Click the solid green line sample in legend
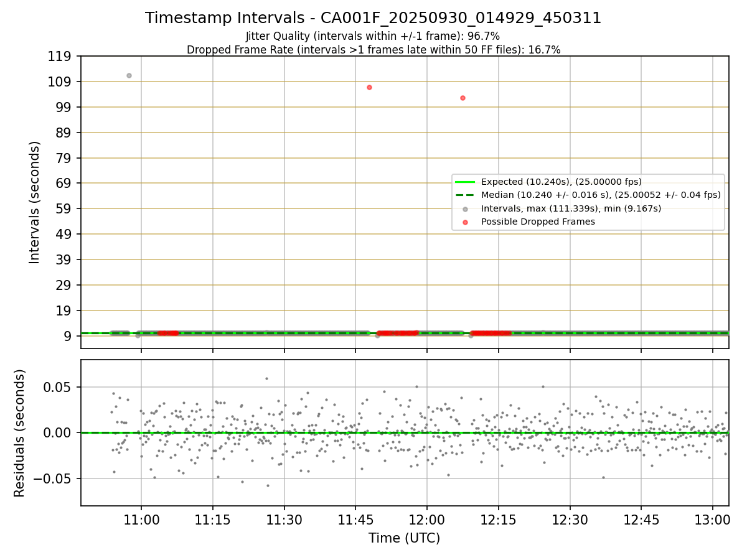Image resolution: width=747 pixels, height=560 pixels. [466, 182]
